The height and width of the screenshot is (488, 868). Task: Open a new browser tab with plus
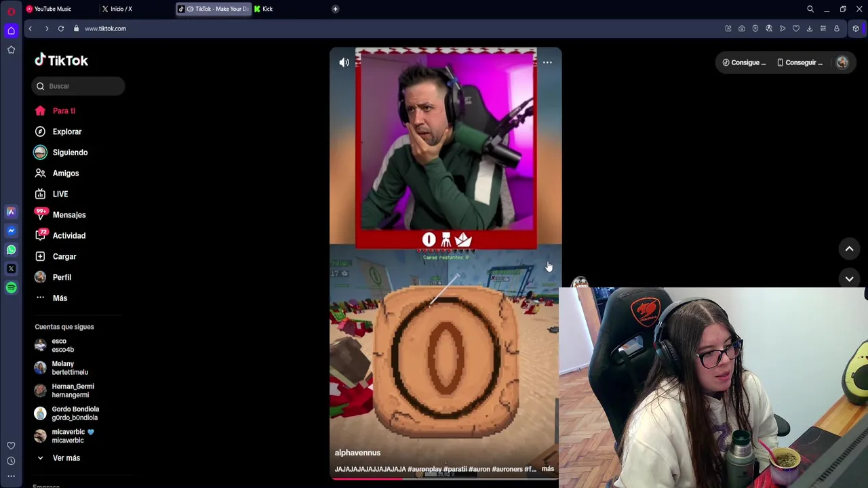point(335,9)
